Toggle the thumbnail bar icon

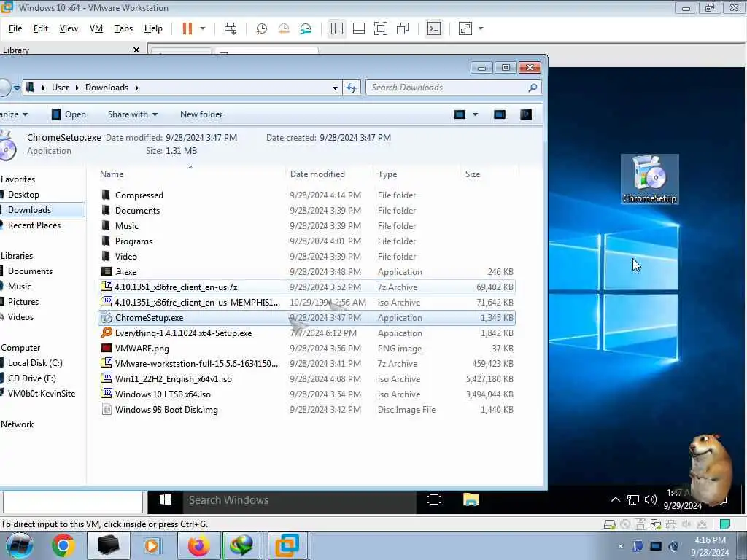pos(359,28)
